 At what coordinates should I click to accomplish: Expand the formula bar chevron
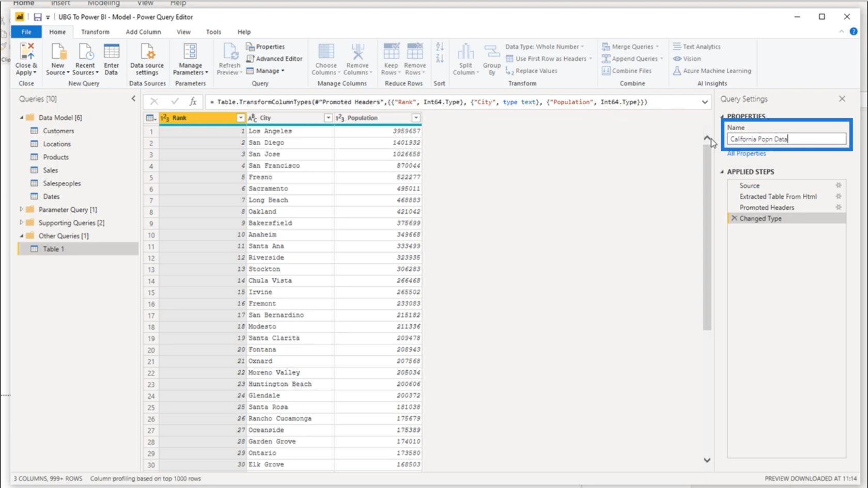pos(705,102)
